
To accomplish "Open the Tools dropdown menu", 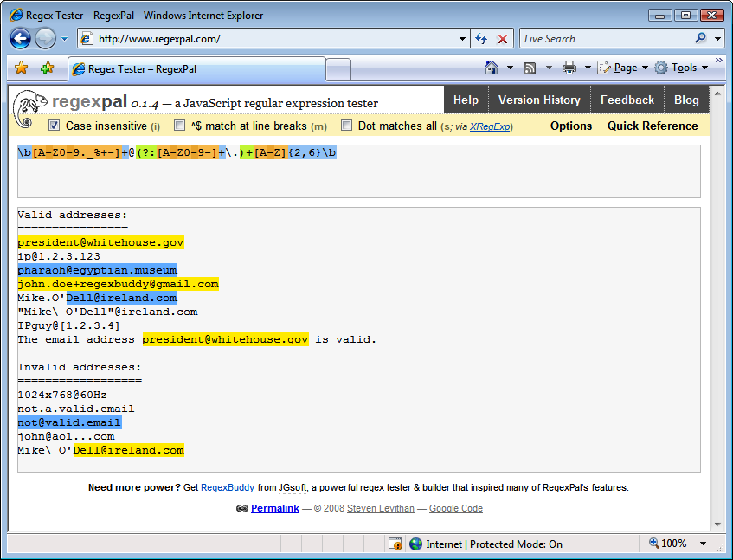I will click(x=682, y=68).
